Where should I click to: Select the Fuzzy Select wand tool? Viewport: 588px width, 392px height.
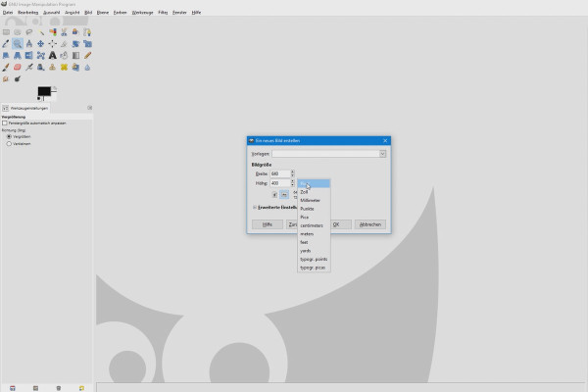tap(41, 32)
